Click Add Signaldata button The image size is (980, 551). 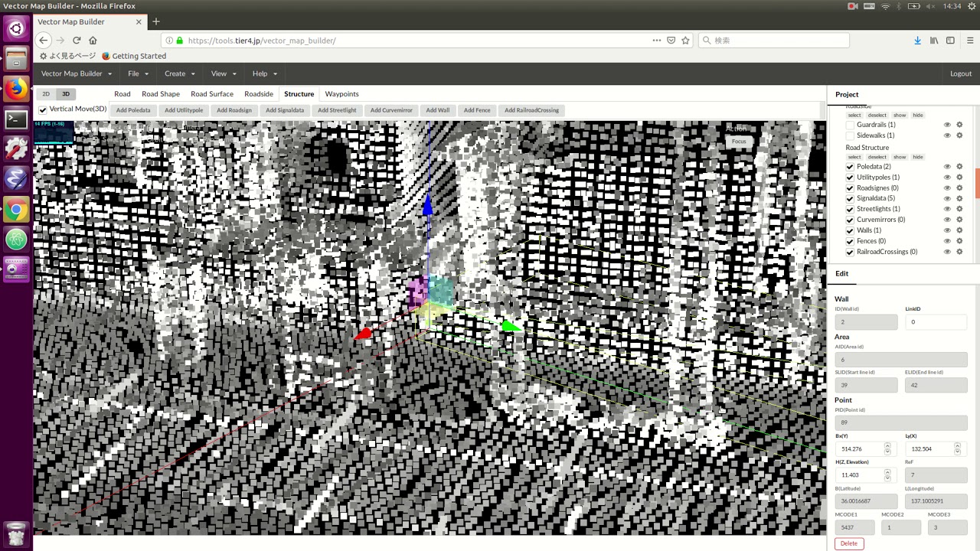point(285,110)
